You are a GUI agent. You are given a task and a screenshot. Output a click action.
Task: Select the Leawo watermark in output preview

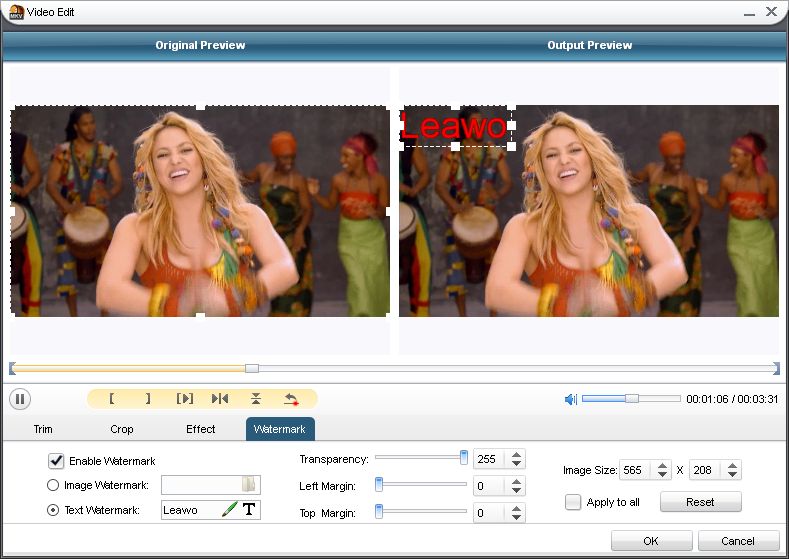(x=454, y=127)
